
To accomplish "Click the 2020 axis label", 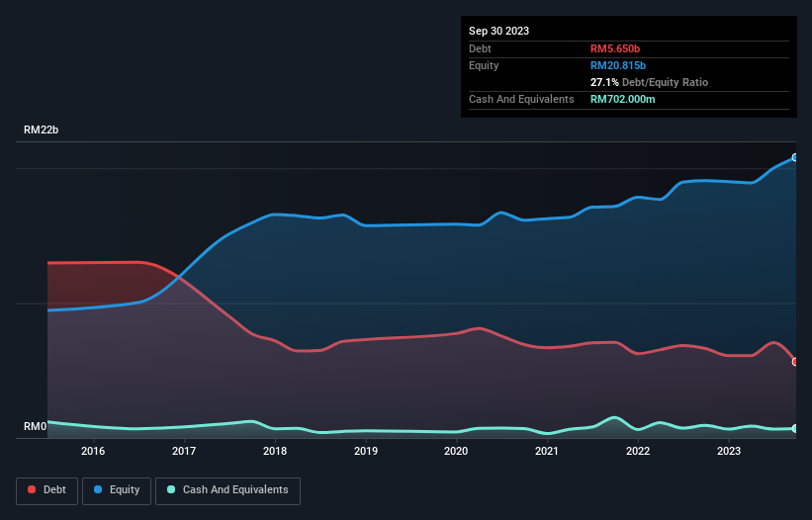I will coord(456,451).
